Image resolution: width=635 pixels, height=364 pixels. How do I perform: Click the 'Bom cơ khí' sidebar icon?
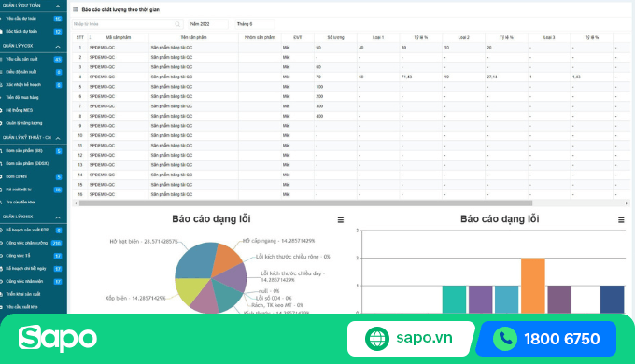coord(2,176)
